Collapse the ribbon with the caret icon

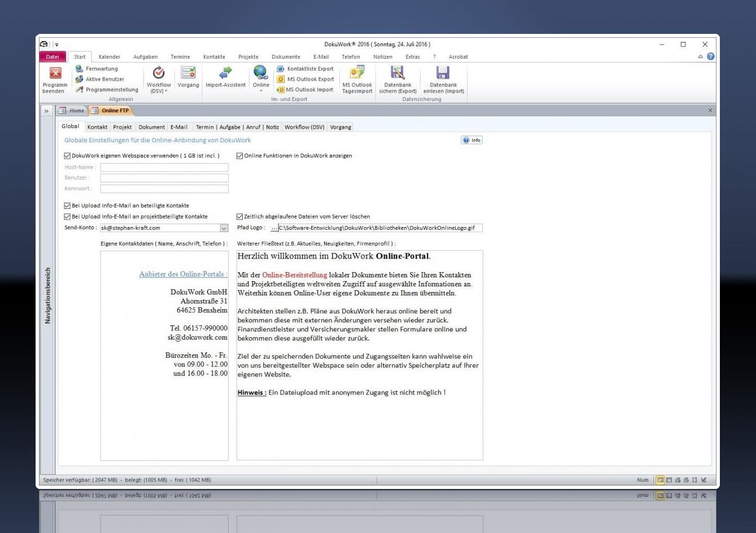pos(701,56)
